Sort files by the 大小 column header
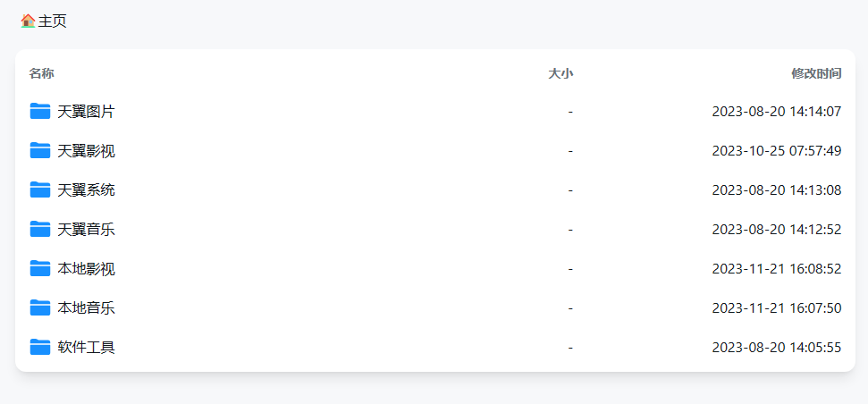 click(x=560, y=73)
